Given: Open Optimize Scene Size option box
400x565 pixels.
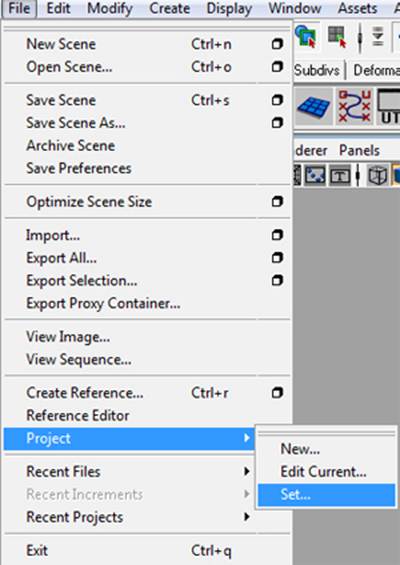Looking at the screenshot, I should pos(277,201).
